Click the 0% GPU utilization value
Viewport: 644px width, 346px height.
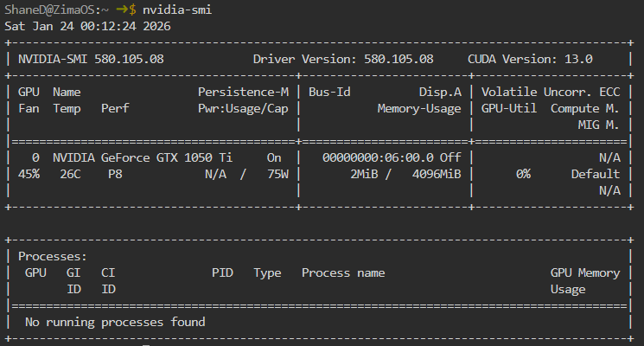click(x=523, y=174)
